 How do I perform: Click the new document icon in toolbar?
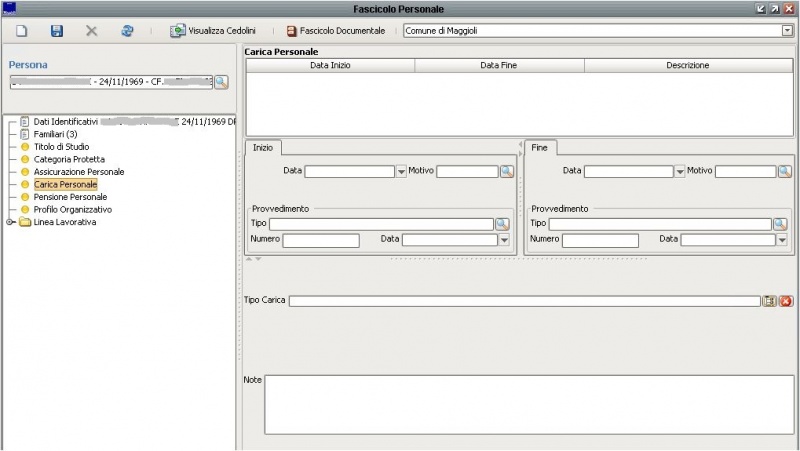[x=20, y=31]
